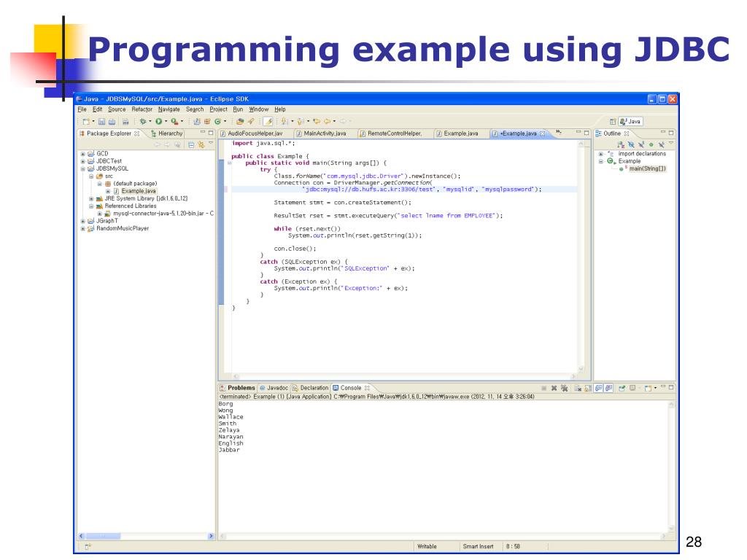This screenshot has width=747, height=560.
Task: Click Package Explorer horizontal scrollbar thumb
Action: tap(102, 536)
